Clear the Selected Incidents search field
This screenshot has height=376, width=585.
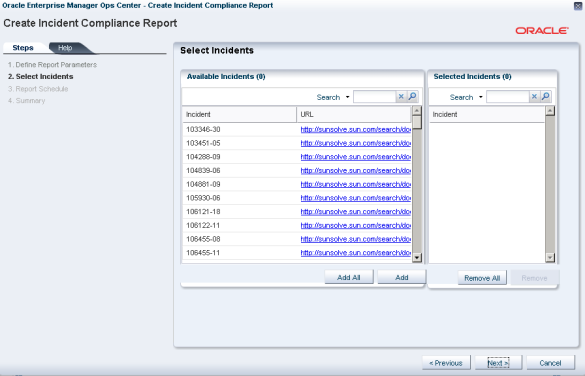coord(534,97)
